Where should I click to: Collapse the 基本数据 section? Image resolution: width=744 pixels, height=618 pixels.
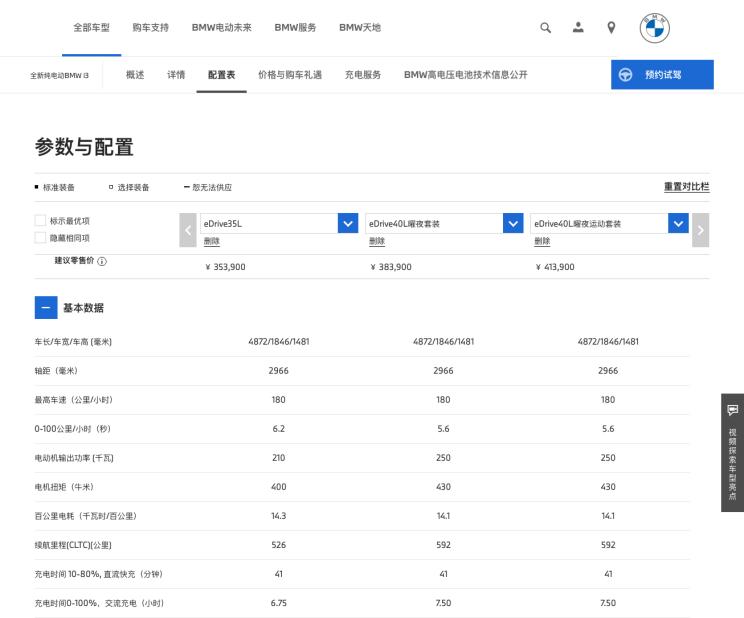pos(45,308)
